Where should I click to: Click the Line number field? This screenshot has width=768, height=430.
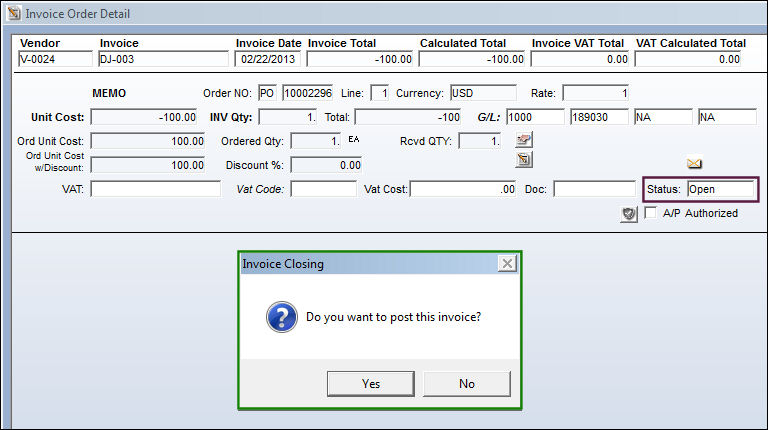380,93
